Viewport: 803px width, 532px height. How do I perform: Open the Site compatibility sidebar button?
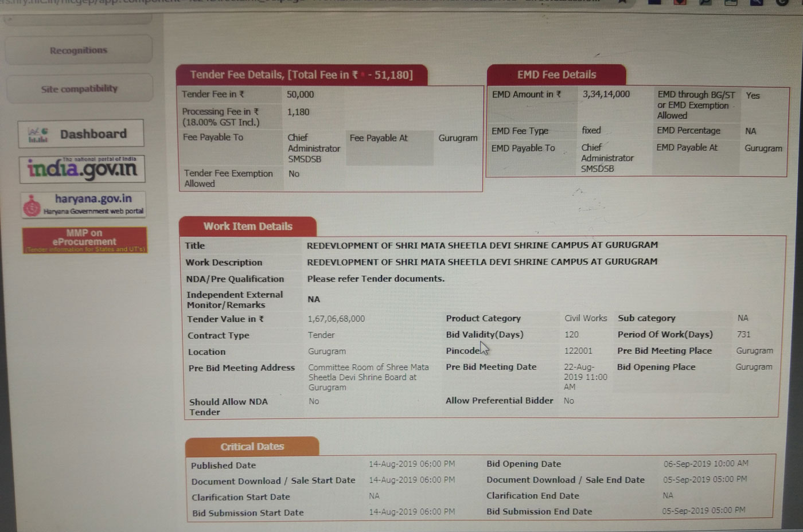(x=79, y=89)
